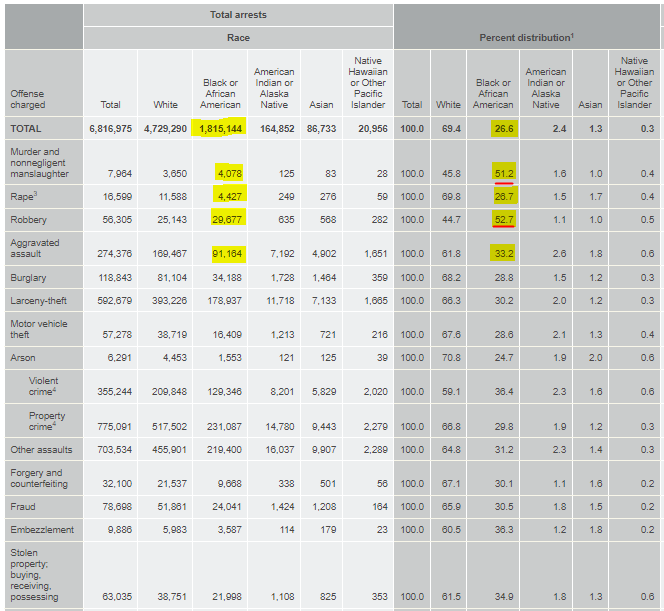Click the Total arrests header cell
This screenshot has height=611, width=664.
[x=238, y=15]
